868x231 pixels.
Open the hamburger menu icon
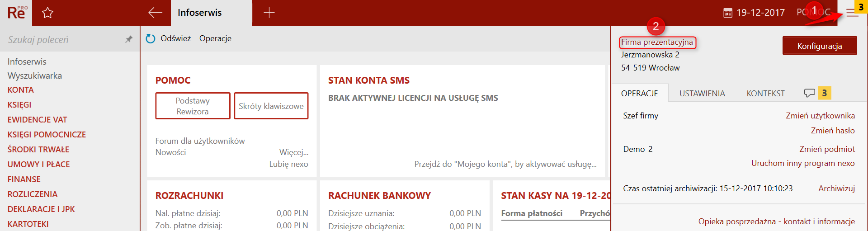pyautogui.click(x=852, y=13)
